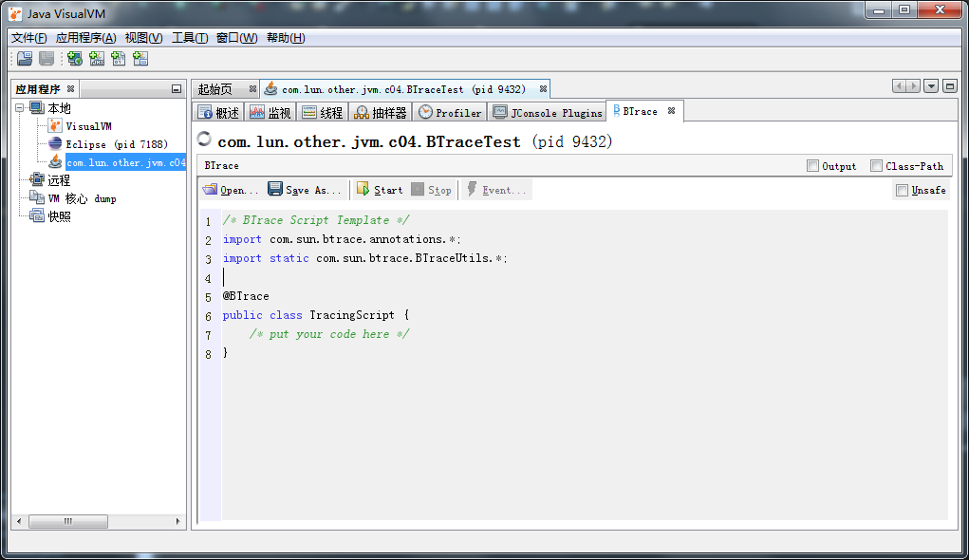Screen dimensions: 969x560
Task: Click the disabled Save snapshot toolbar icon
Action: coord(47,59)
